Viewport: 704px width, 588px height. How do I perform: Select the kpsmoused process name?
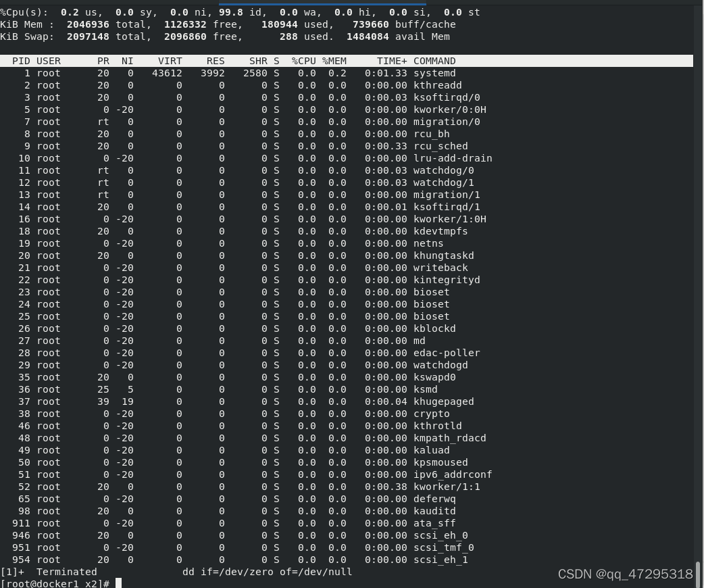tap(441, 462)
